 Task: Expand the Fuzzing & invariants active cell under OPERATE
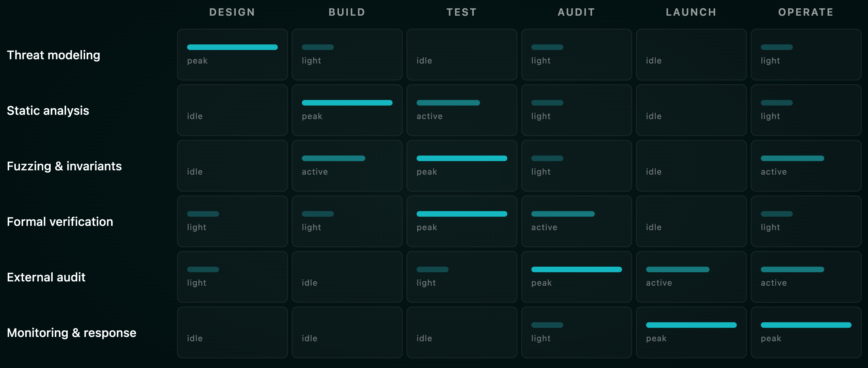pyautogui.click(x=806, y=165)
